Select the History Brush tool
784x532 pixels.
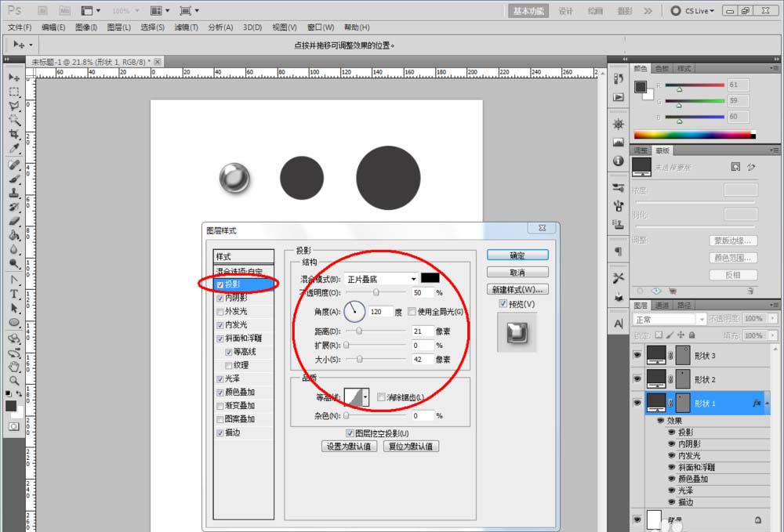pos(14,207)
